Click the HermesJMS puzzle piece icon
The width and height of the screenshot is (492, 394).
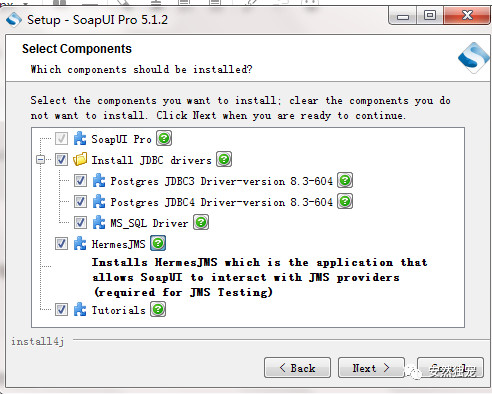pos(80,243)
